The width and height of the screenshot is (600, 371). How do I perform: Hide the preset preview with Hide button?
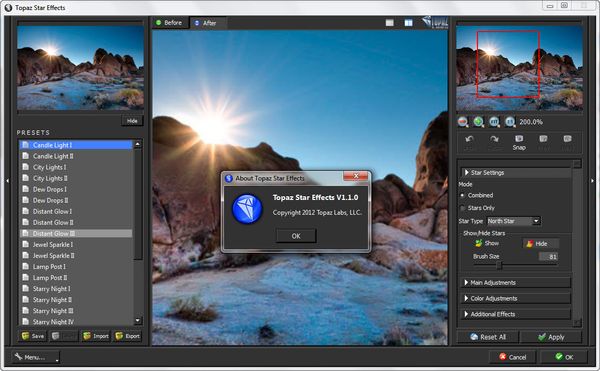pyautogui.click(x=132, y=121)
